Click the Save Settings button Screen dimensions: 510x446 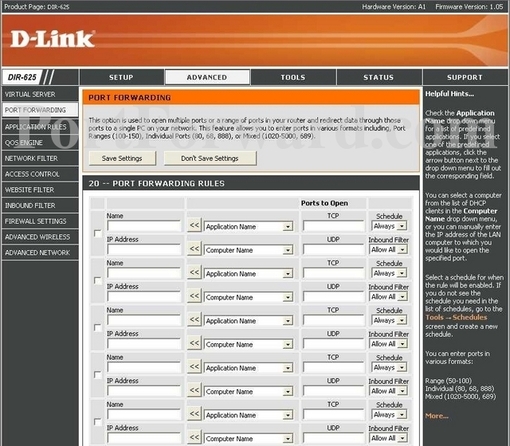tap(122, 158)
